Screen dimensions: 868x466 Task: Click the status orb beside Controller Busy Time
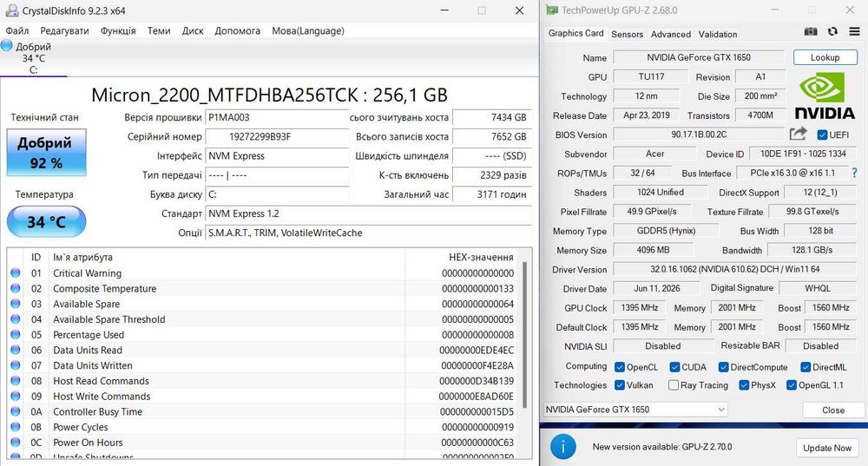16,411
